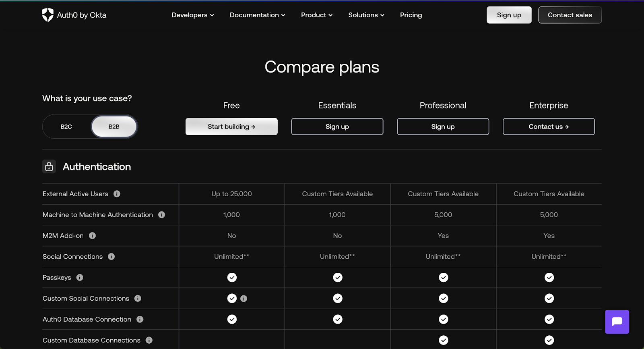
Task: Click the Authentication section lock icon
Action: pyautogui.click(x=49, y=166)
